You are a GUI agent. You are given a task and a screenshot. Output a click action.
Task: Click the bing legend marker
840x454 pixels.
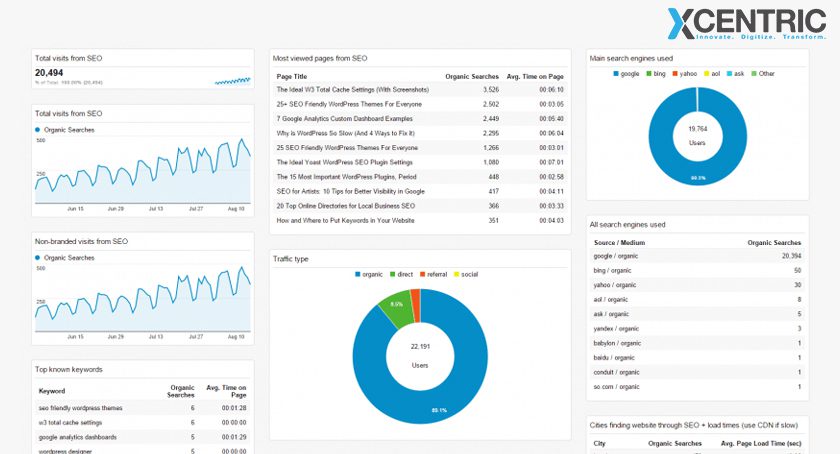tap(649, 73)
